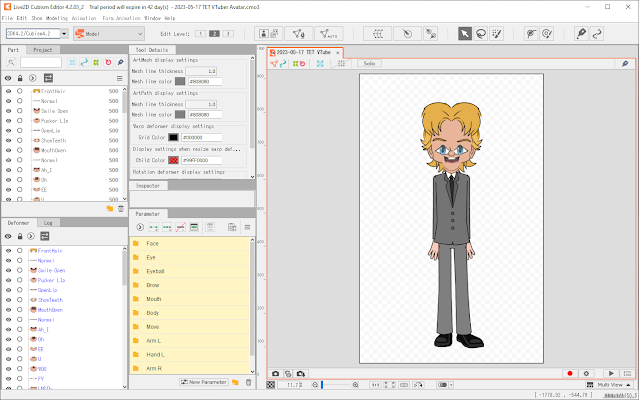639x400 pixels.
Task: Open the red Child Color swatch
Action: pyautogui.click(x=173, y=160)
